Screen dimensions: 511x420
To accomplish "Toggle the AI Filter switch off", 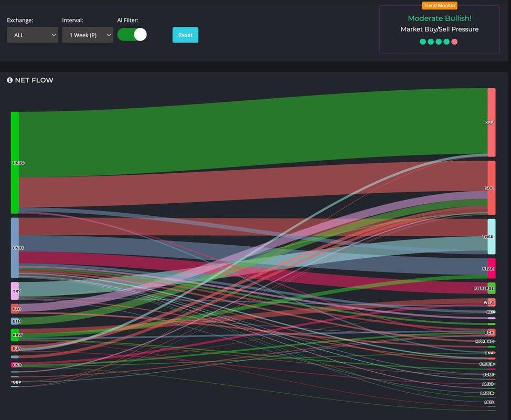I will 132,35.
